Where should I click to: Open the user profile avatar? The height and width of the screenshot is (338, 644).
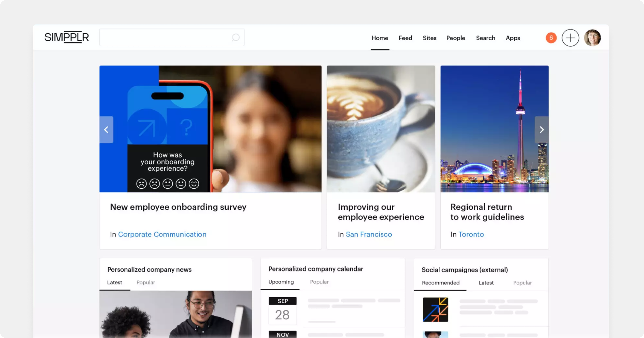(x=592, y=38)
